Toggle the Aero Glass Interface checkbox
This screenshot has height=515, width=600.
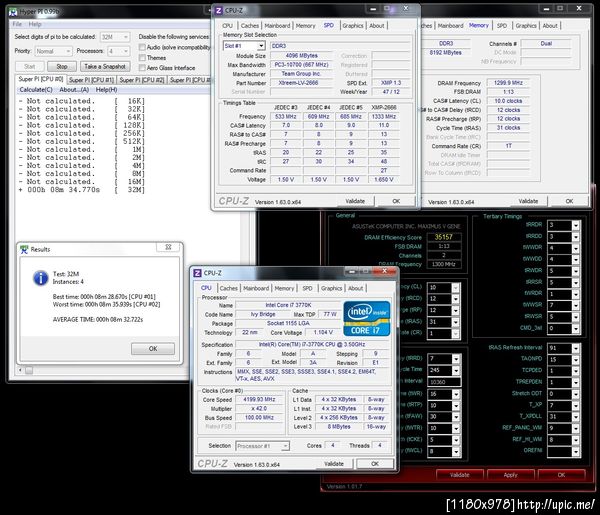[x=142, y=68]
